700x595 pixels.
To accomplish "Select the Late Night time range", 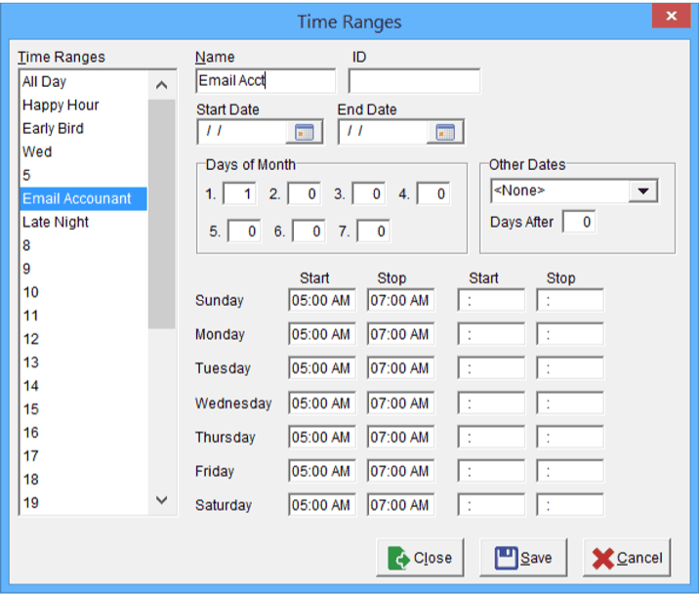I will click(x=56, y=222).
